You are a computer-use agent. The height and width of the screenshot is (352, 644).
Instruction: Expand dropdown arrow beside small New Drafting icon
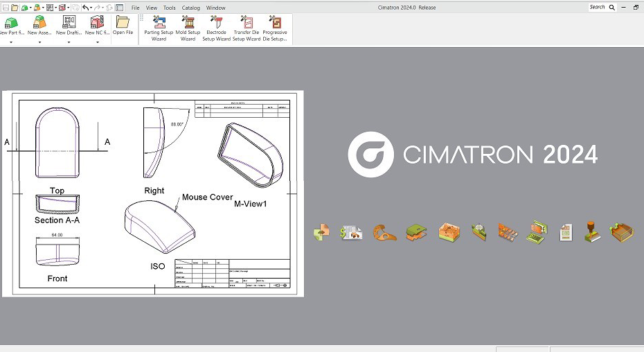55,8
